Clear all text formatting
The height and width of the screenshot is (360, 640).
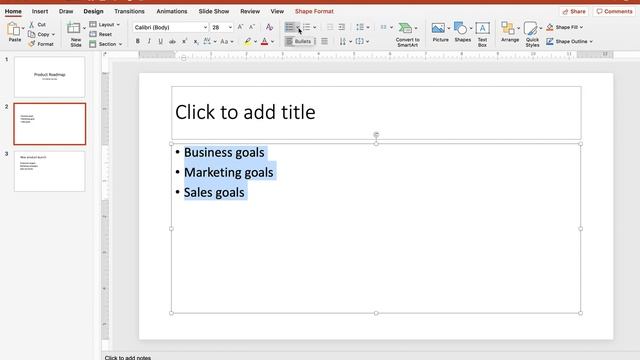pos(269,27)
